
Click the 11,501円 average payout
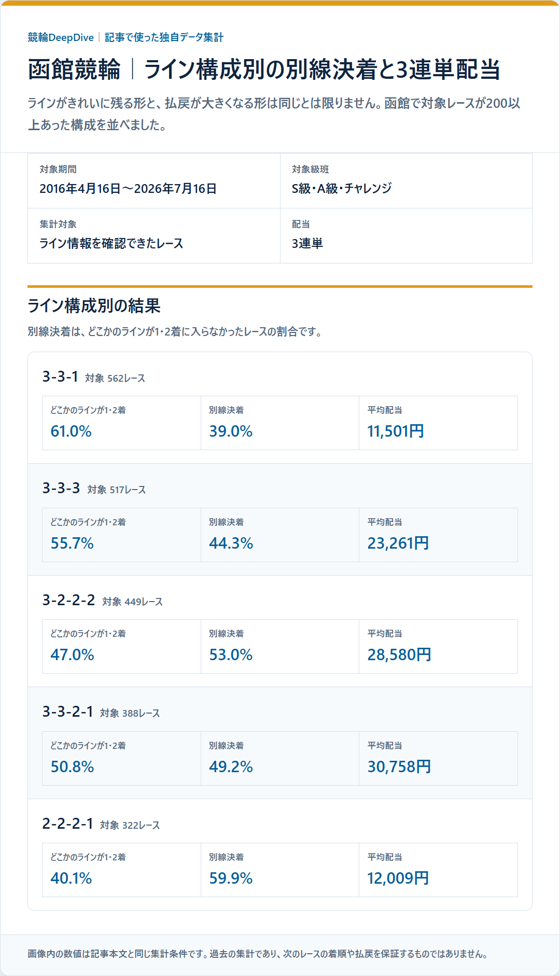point(396,431)
